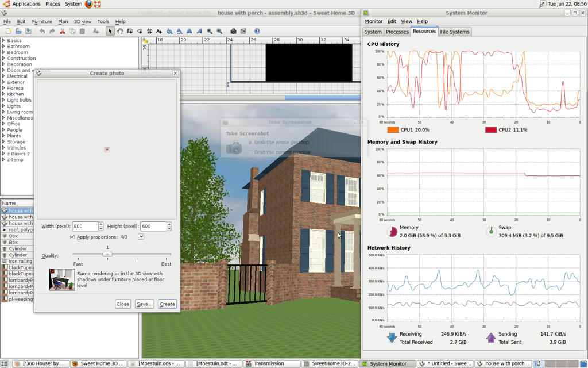Select the Grab the whole desktop option
The image size is (588, 368).
[250, 143]
